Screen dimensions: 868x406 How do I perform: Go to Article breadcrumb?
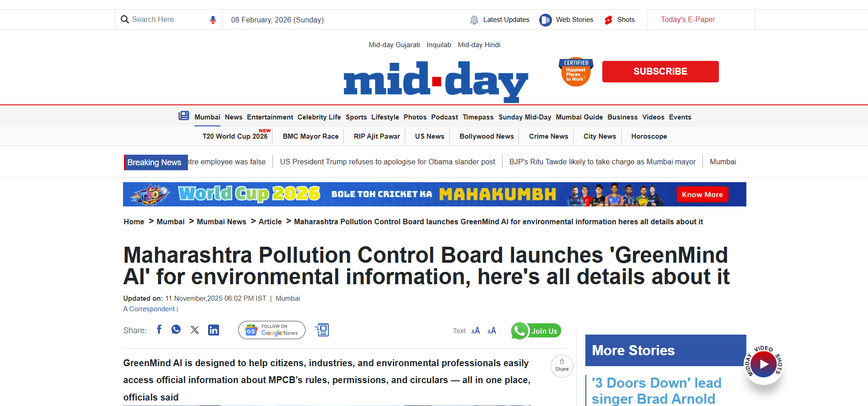click(270, 222)
